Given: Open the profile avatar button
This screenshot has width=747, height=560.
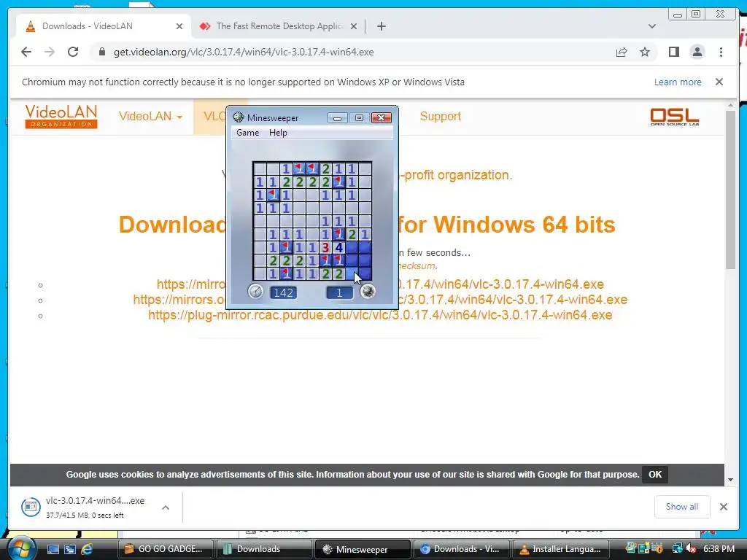Looking at the screenshot, I should [x=697, y=52].
